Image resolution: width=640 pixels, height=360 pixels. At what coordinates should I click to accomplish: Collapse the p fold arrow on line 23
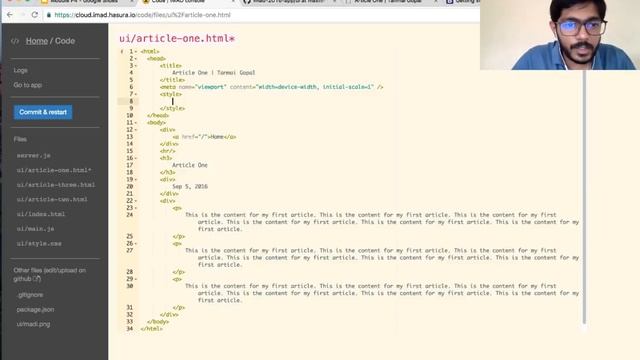pos(136,208)
